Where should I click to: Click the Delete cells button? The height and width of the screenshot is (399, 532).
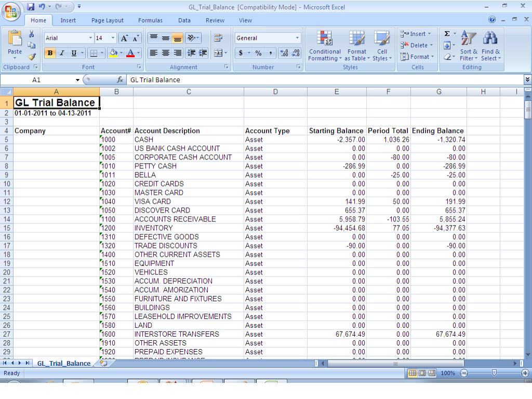[417, 45]
